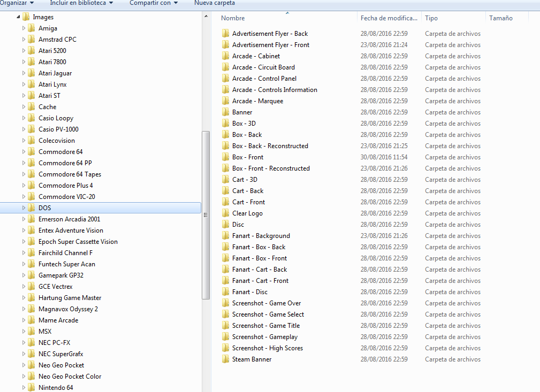Click folder icon of Screenshot - Gameplay

[225, 336]
